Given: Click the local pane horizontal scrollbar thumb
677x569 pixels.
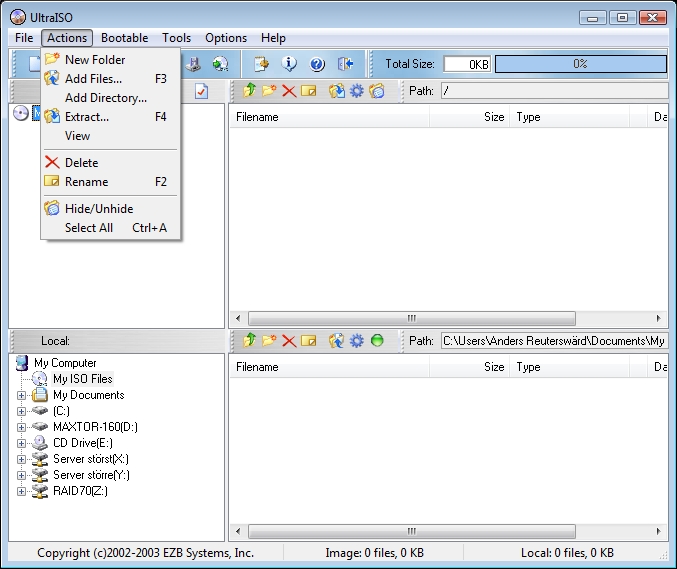Looking at the screenshot, I should pyautogui.click(x=411, y=531).
